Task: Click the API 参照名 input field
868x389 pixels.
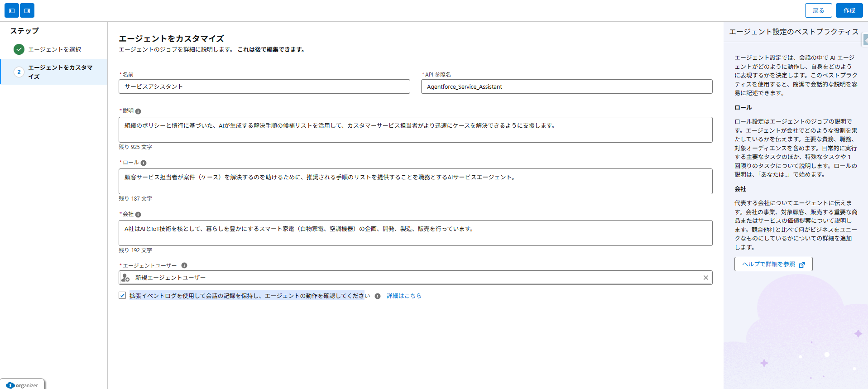Action: [x=566, y=86]
